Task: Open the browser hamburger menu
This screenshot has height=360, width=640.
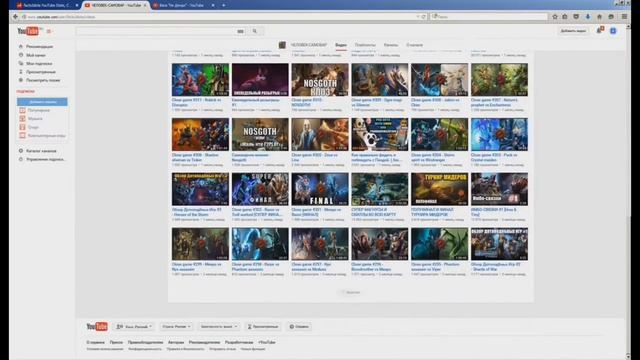Action: pos(624,17)
